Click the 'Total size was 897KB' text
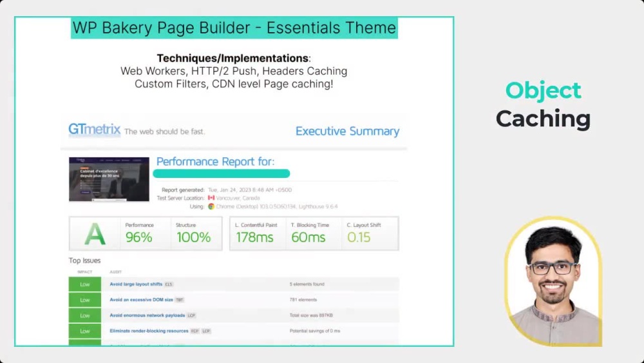 (x=311, y=315)
